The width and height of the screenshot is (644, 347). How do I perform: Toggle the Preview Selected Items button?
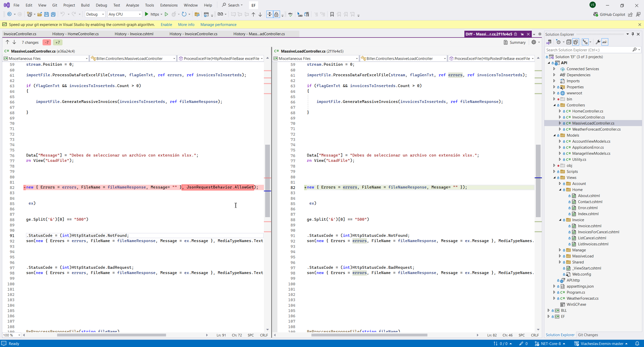click(605, 42)
